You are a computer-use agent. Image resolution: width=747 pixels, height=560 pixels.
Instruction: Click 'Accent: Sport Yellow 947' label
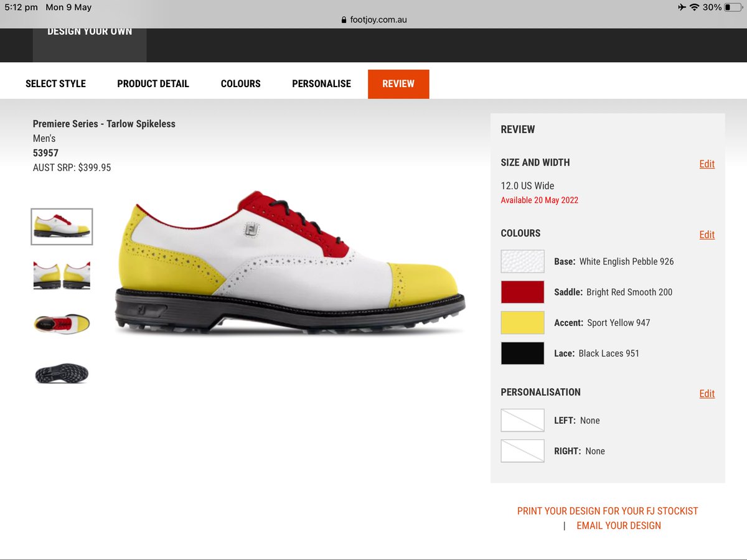tap(602, 322)
